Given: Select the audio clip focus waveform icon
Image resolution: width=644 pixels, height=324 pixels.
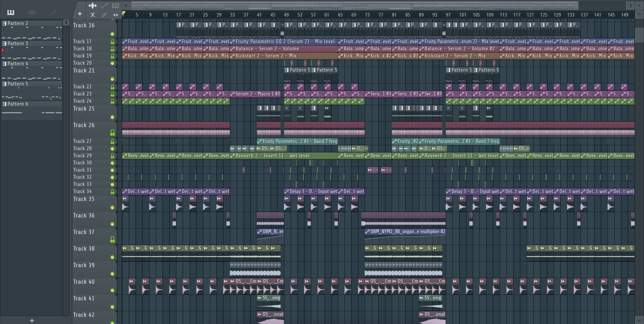Looking at the screenshot, I should pyautogui.click(x=93, y=5).
